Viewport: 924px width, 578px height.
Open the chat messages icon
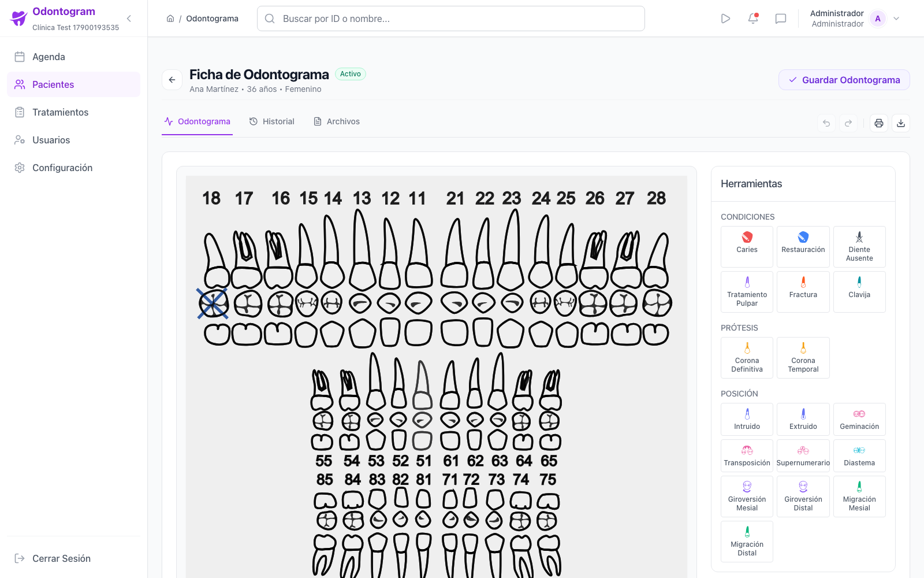781,18
